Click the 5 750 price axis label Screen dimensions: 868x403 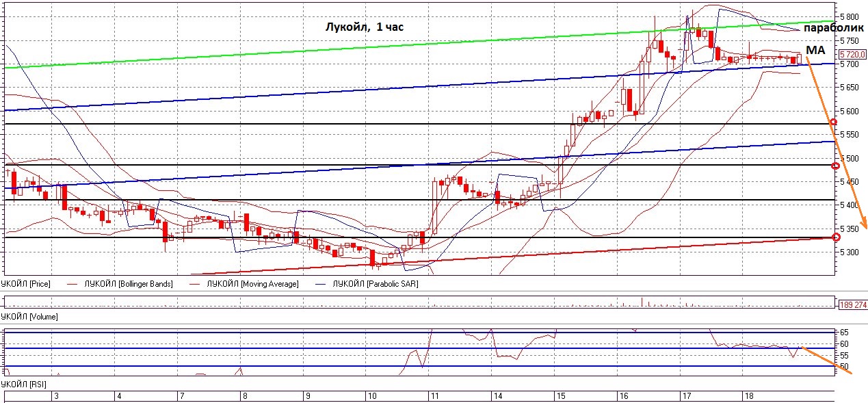click(x=850, y=40)
